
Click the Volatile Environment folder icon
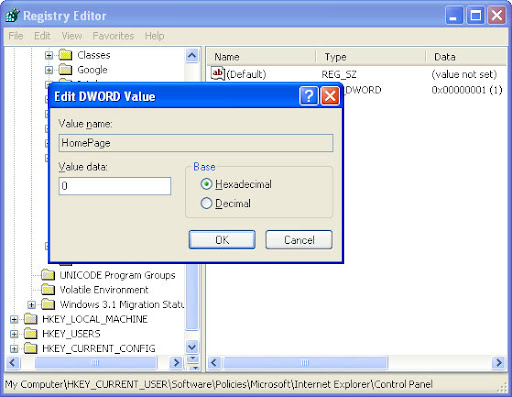pos(48,289)
